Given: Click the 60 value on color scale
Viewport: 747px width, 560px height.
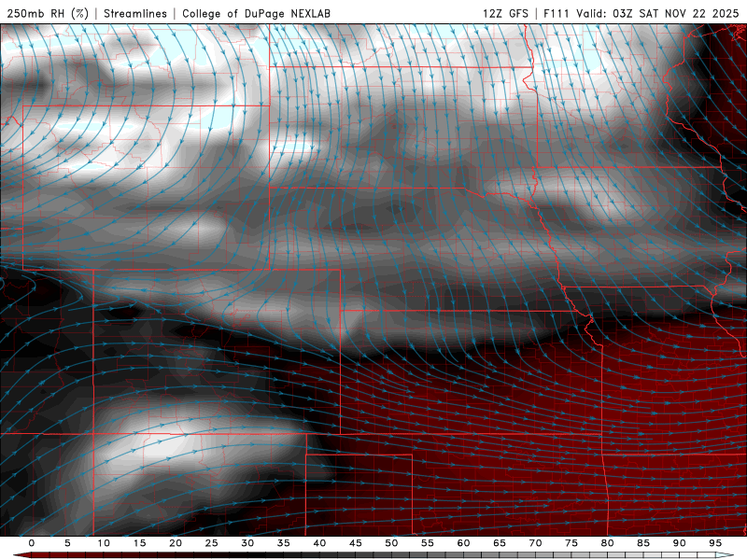Looking at the screenshot, I should click(463, 543).
